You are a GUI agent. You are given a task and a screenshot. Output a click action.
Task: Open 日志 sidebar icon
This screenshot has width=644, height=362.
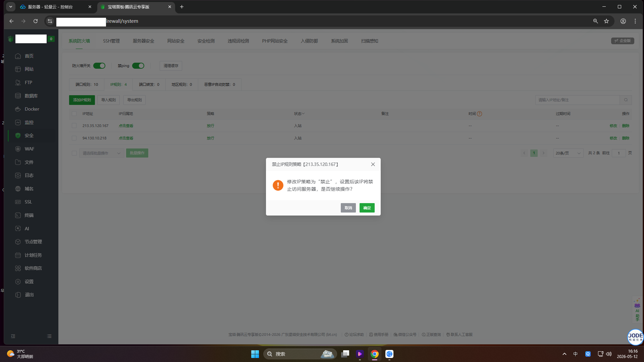[18, 175]
